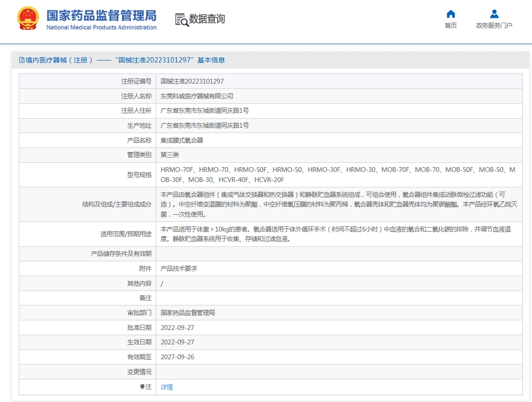Select registration number 国械注准20223101297 cell
Image resolution: width=532 pixels, height=402 pixels.
pos(192,81)
